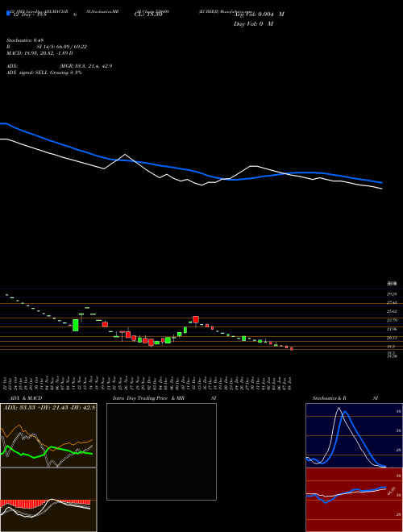Click the 29.28 price axis label
The width and height of the screenshot is (403, 532).
click(x=392, y=294)
